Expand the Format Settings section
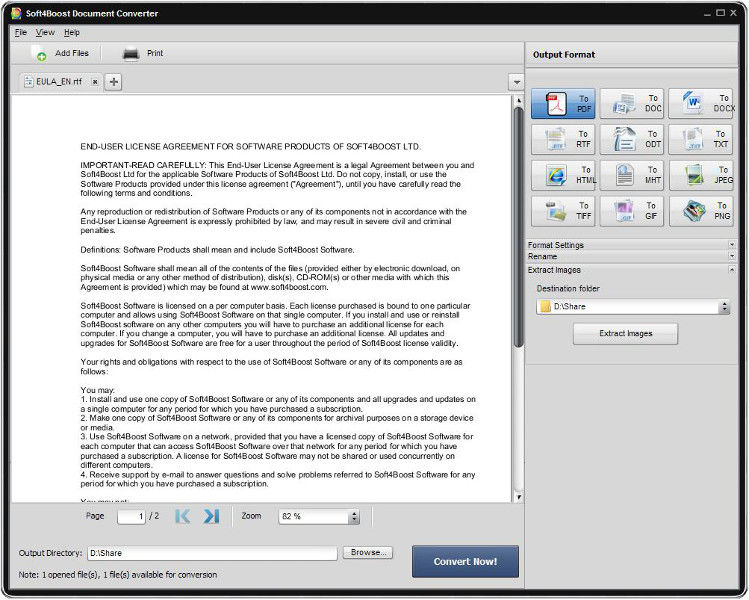Image resolution: width=749 pixels, height=600 pixels. (x=631, y=245)
